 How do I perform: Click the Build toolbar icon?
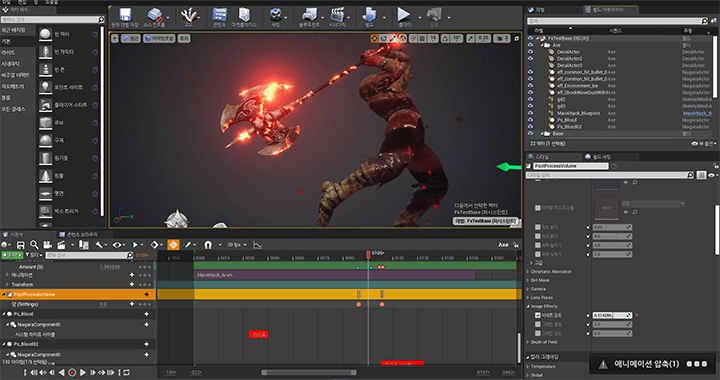[x=369, y=15]
